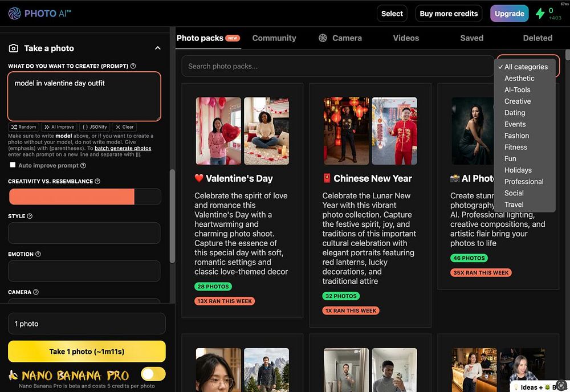Screen dimensions: 570x392
Task: Open the Emotion help icon
Action: pos(38,254)
